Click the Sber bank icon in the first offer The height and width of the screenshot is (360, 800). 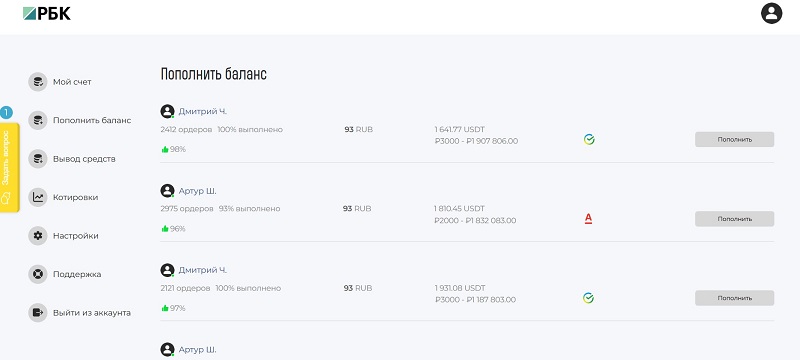tap(589, 139)
